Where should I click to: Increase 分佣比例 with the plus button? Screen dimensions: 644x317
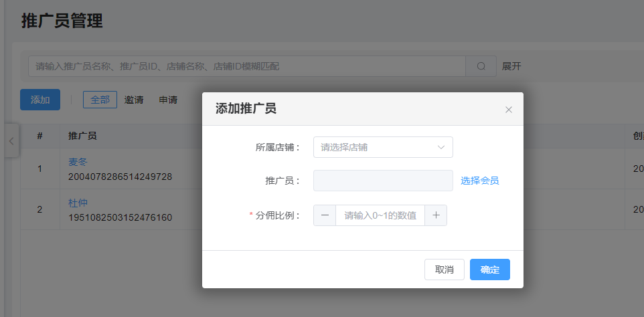pos(436,215)
